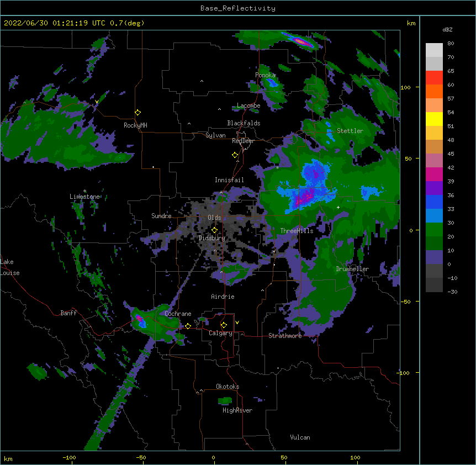Image resolution: width=476 pixels, height=465 pixels.
Task: Click the yellow diamond marker above Didsbury
Action: point(214,230)
